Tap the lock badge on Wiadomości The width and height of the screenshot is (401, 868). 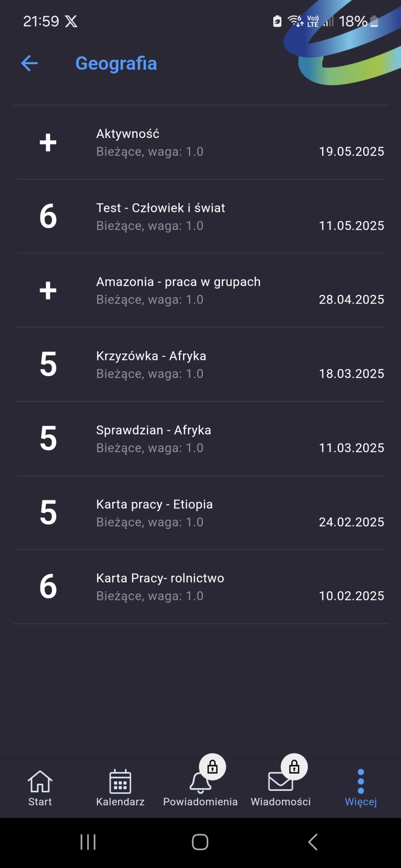(x=294, y=767)
